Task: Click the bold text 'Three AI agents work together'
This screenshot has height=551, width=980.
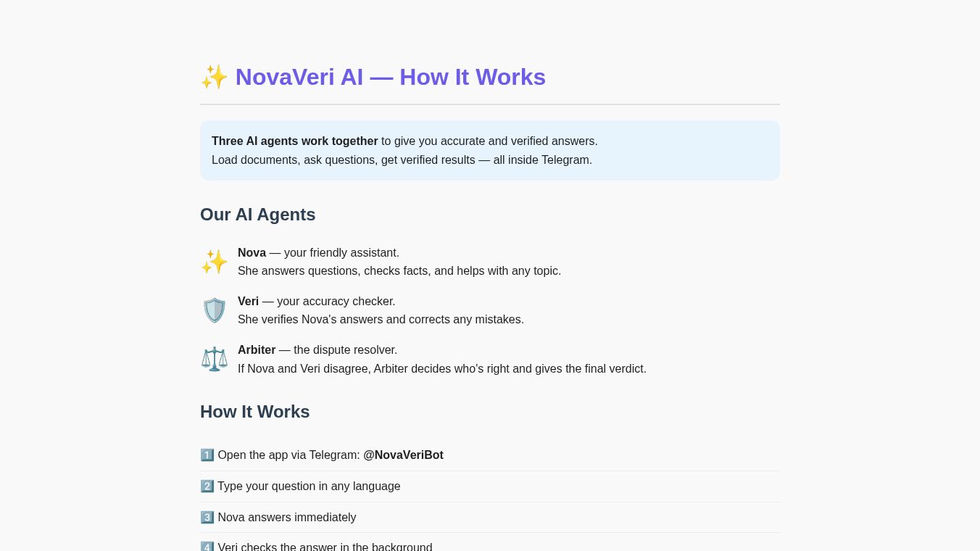Action: click(295, 141)
